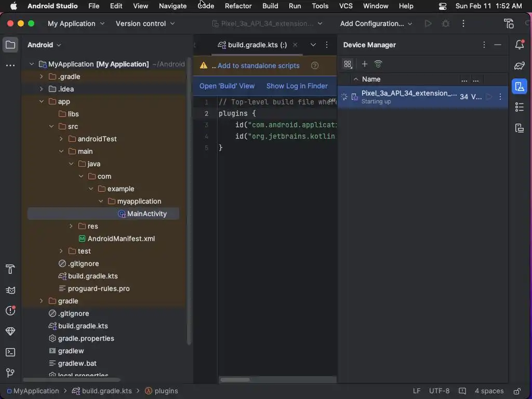This screenshot has width=532, height=399.
Task: Expand the res folder
Action: point(71,226)
